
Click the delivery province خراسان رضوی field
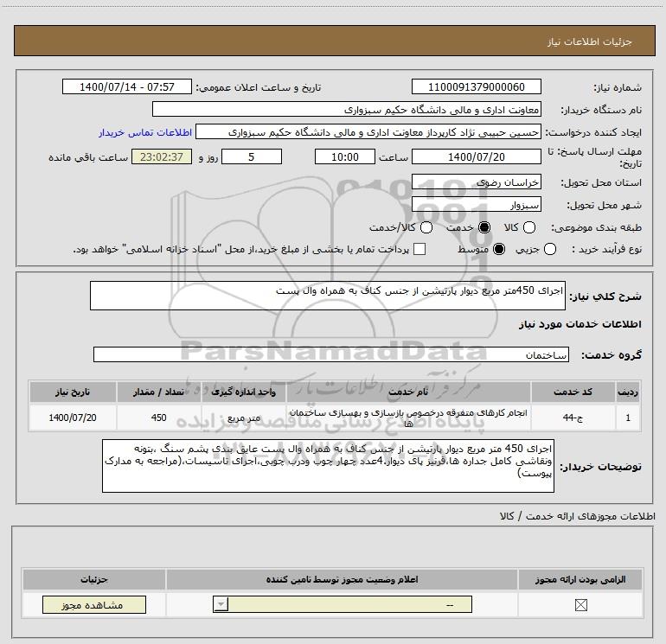[476, 182]
